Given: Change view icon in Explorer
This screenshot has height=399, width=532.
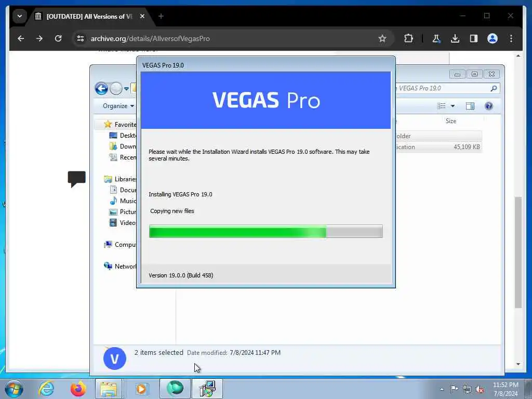Looking at the screenshot, I should (x=442, y=106).
